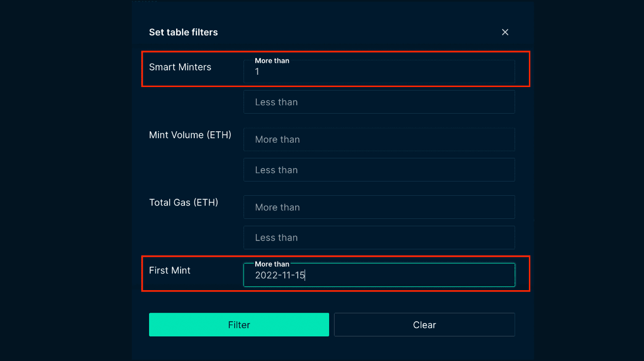Click the highlighted First Mint More than box
The width and height of the screenshot is (644, 361).
click(379, 275)
